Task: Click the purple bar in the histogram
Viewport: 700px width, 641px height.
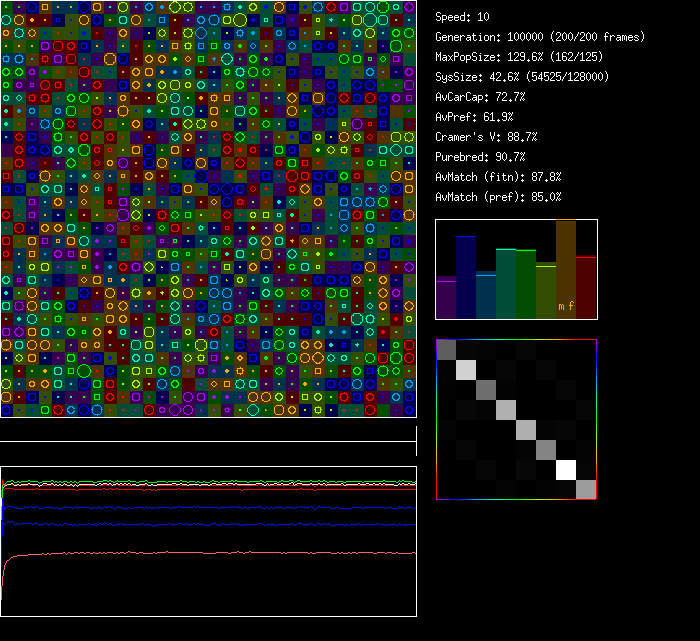Action: [446, 298]
